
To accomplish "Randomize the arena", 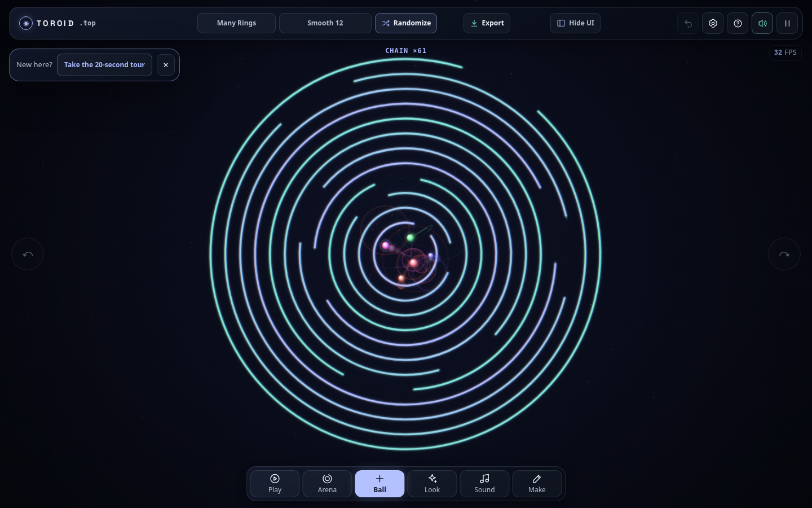I will [406, 23].
